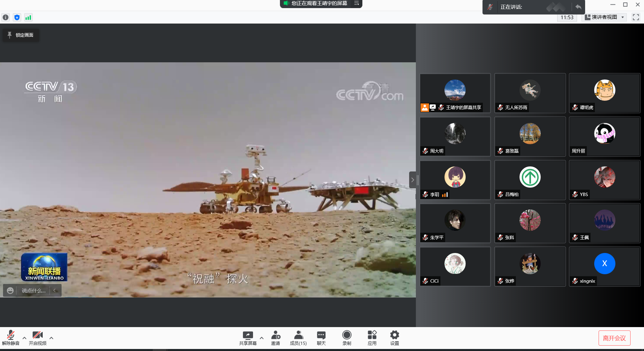Leave the meeting with 离开会议
This screenshot has width=644, height=351.
pyautogui.click(x=614, y=338)
